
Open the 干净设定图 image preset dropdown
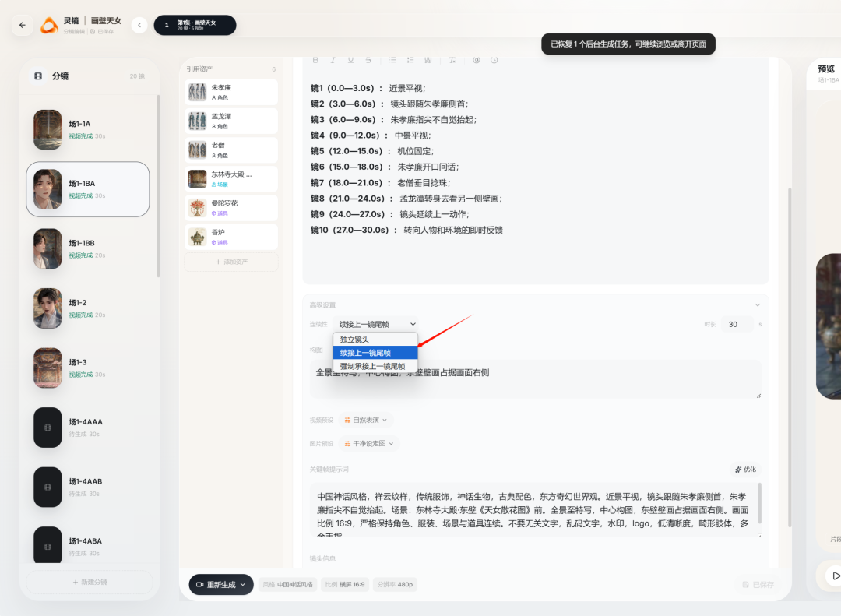click(x=369, y=444)
